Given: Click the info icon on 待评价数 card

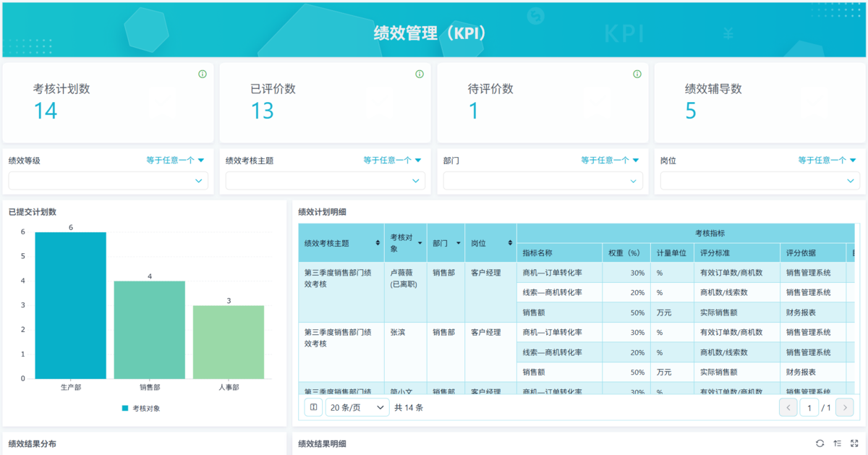Looking at the screenshot, I should click(x=637, y=74).
